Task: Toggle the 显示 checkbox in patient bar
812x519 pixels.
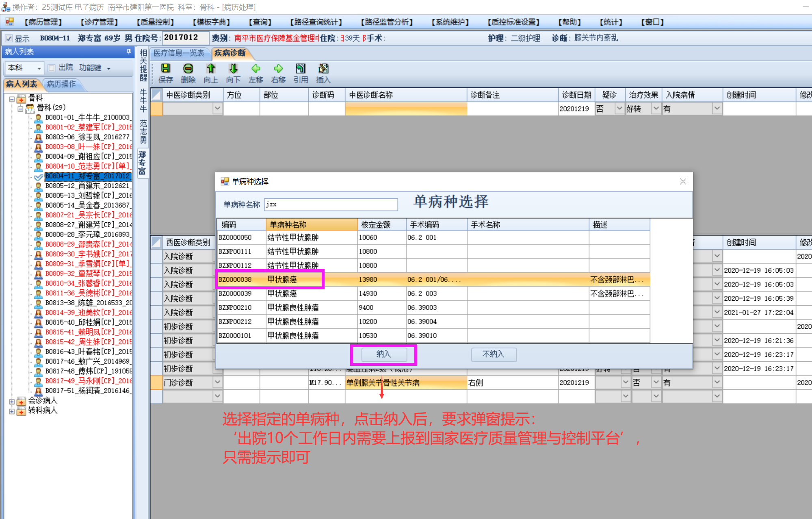Action: (x=9, y=39)
